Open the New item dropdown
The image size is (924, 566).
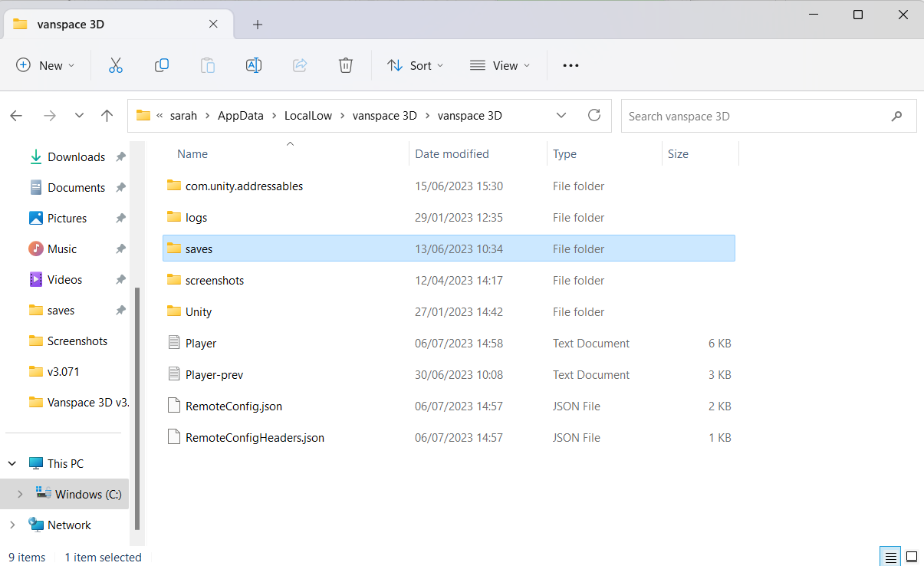(45, 65)
